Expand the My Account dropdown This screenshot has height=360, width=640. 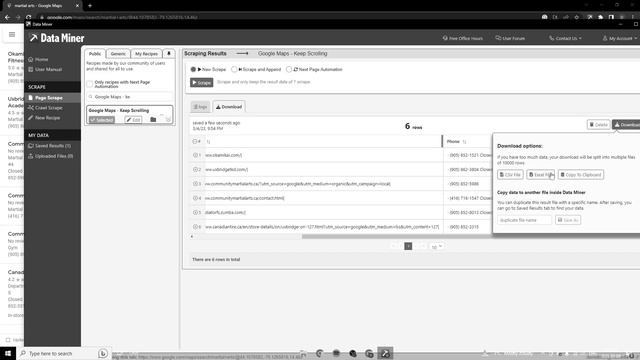620,38
